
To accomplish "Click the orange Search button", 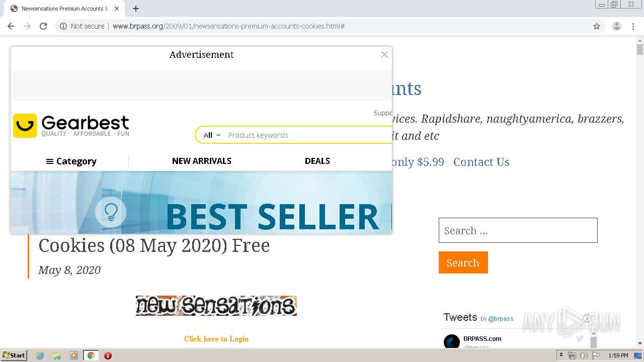I will pyautogui.click(x=463, y=262).
